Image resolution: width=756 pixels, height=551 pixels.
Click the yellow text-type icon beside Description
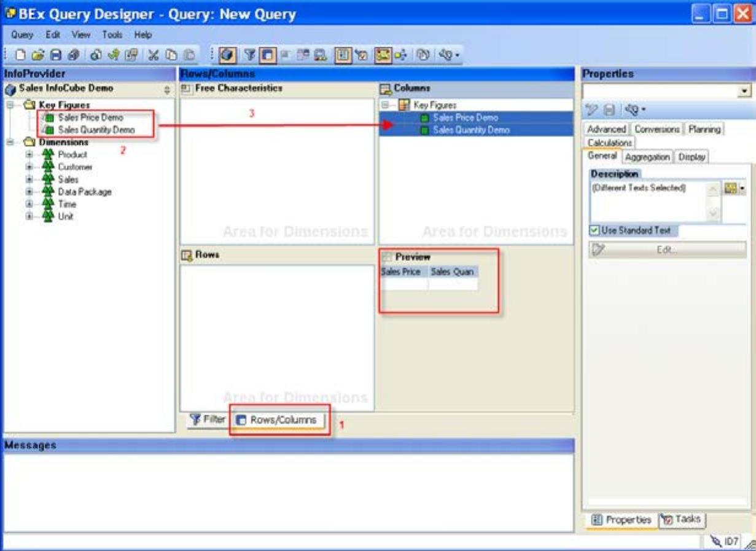pyautogui.click(x=730, y=189)
